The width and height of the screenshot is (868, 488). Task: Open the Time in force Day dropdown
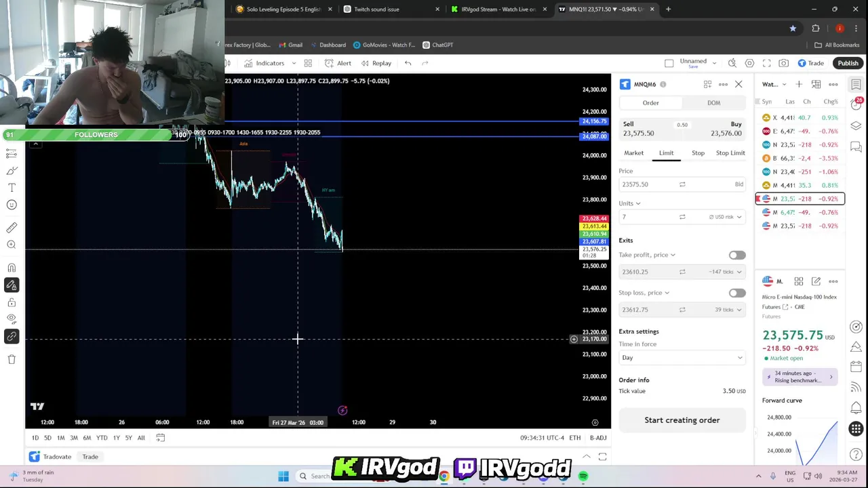pos(682,358)
